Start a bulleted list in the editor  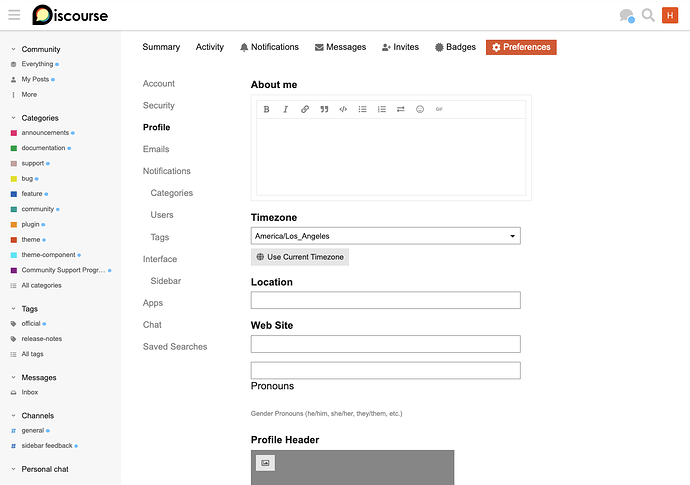pos(362,109)
